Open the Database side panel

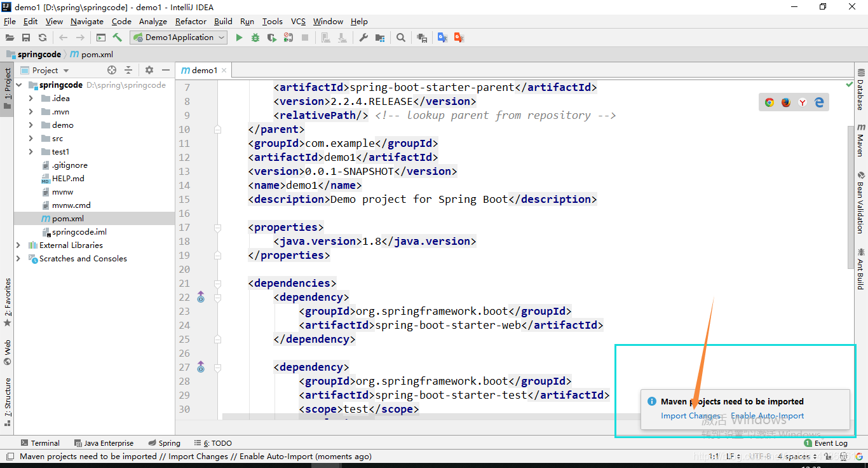click(x=861, y=90)
